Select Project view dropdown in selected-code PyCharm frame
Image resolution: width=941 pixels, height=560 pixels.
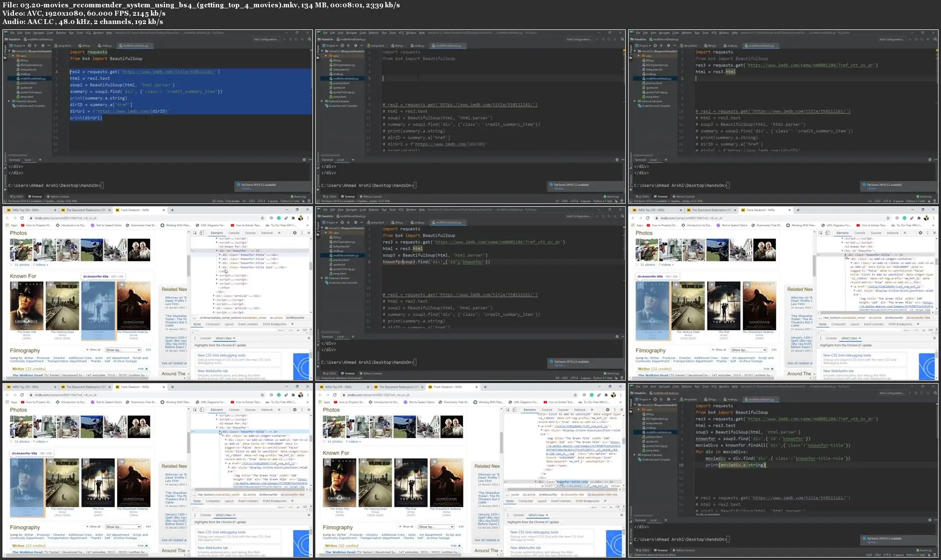18,46
